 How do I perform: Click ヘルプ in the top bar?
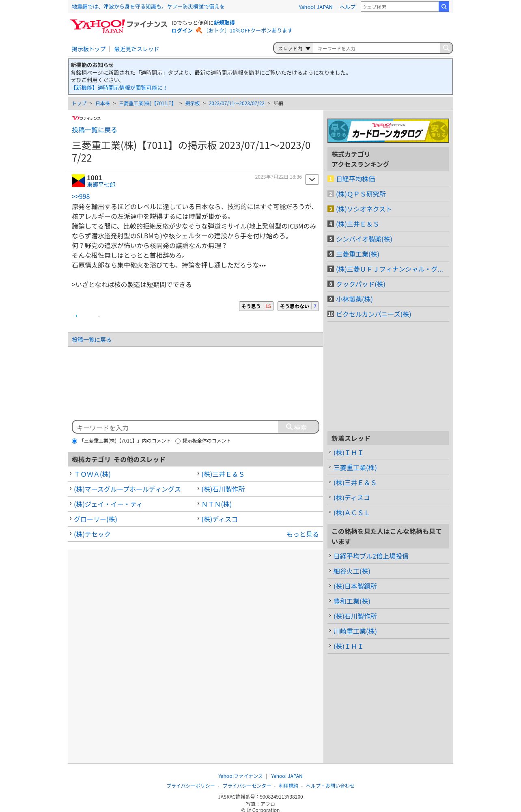[x=347, y=7]
